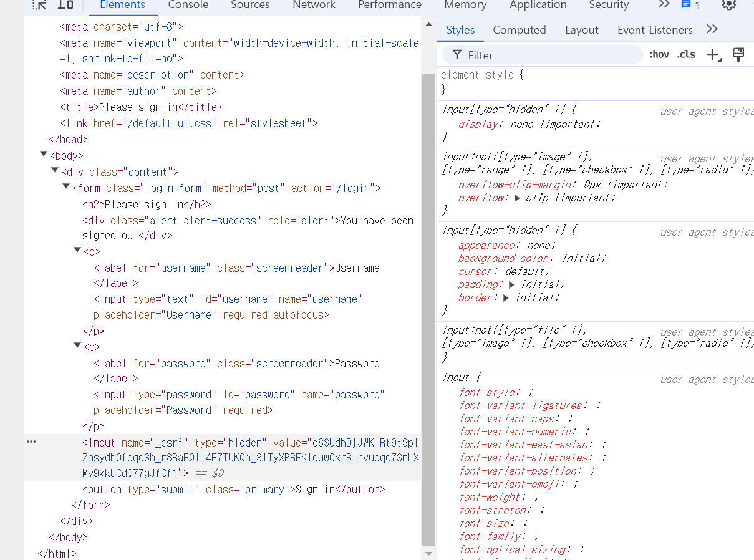This screenshot has width=754, height=560.
Task: Collapse the p node containing username
Action: (77, 250)
